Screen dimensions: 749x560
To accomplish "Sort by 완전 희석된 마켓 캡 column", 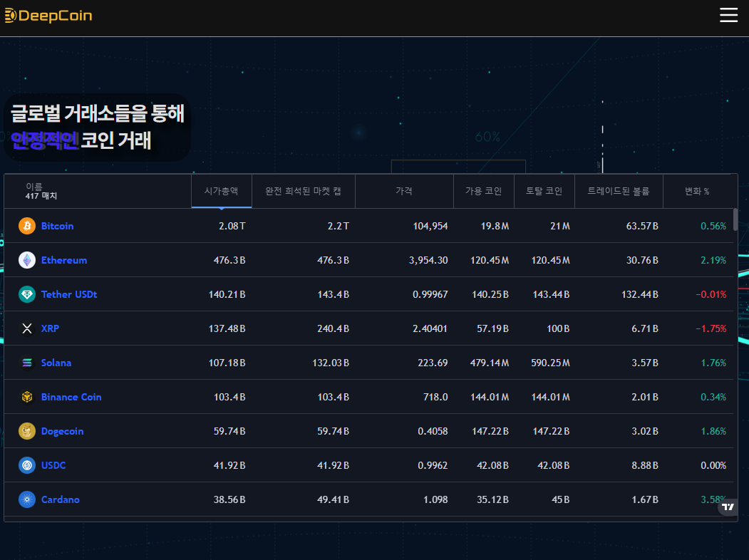I will tap(304, 191).
